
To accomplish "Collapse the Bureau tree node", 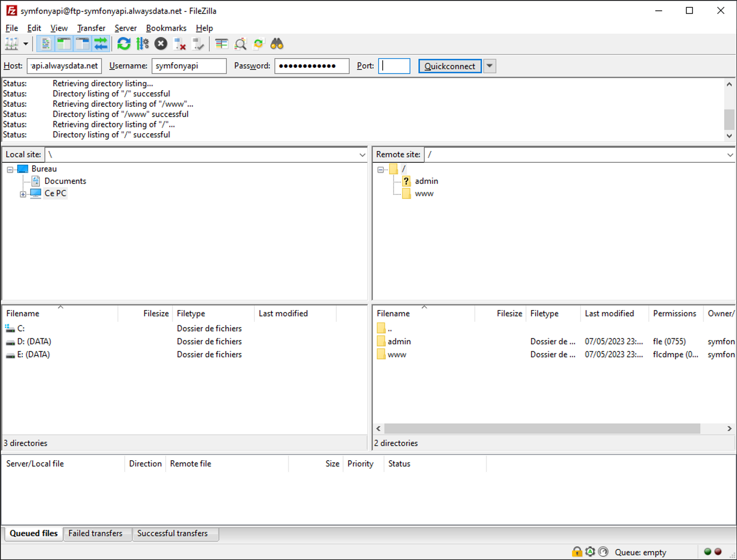I will pyautogui.click(x=10, y=170).
